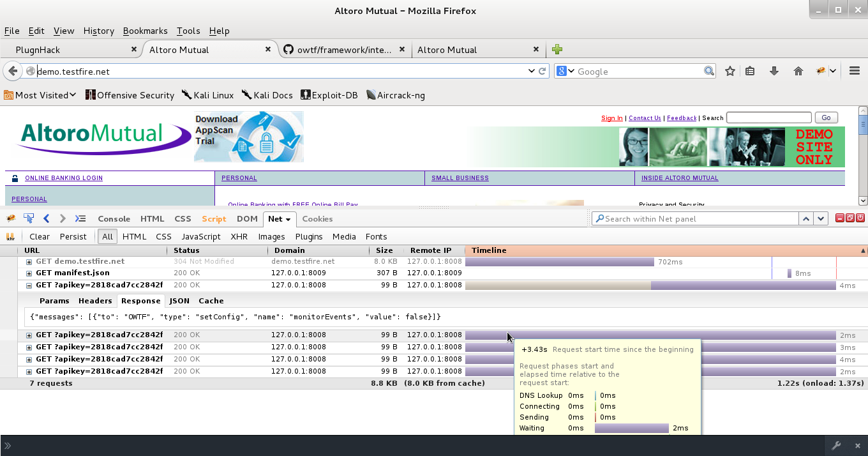Viewport: 868px width, 456px height.
Task: Toggle Persist in Net panel
Action: [x=73, y=236]
